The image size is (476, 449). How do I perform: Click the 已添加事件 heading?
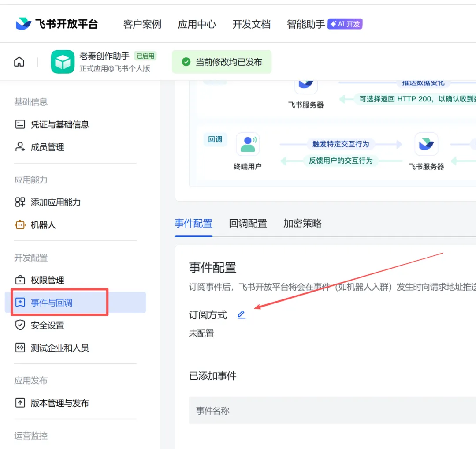click(x=212, y=376)
